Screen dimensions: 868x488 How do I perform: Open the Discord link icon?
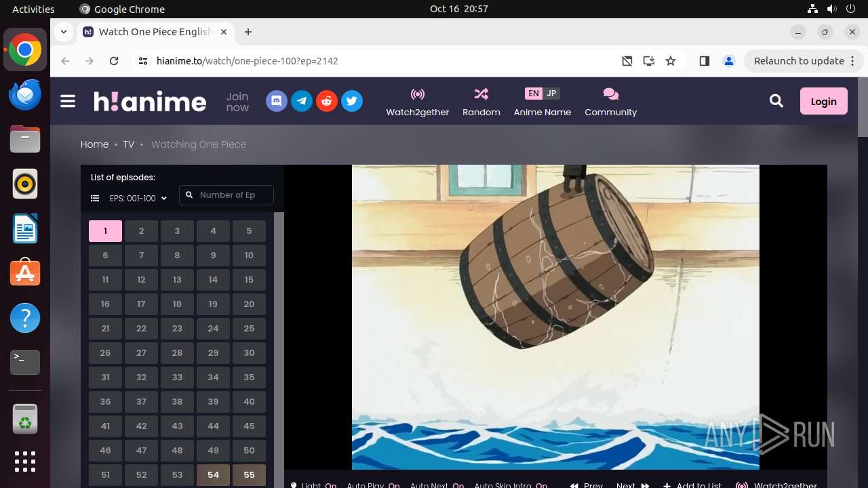click(x=277, y=102)
